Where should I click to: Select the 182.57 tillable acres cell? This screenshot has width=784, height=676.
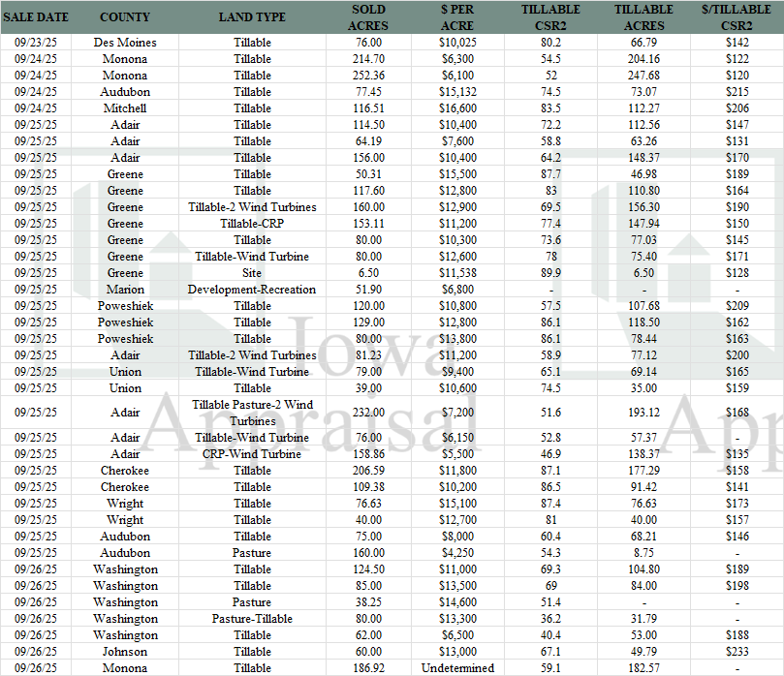click(644, 668)
